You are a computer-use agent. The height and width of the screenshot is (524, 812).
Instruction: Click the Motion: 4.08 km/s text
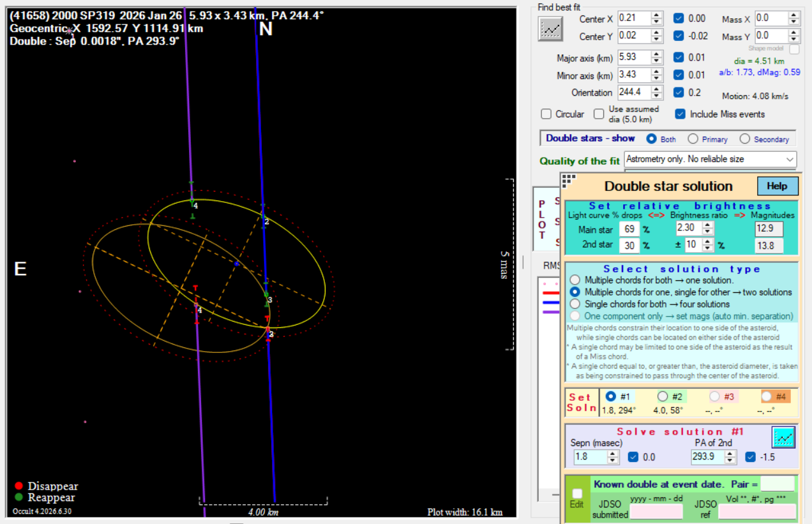(755, 96)
